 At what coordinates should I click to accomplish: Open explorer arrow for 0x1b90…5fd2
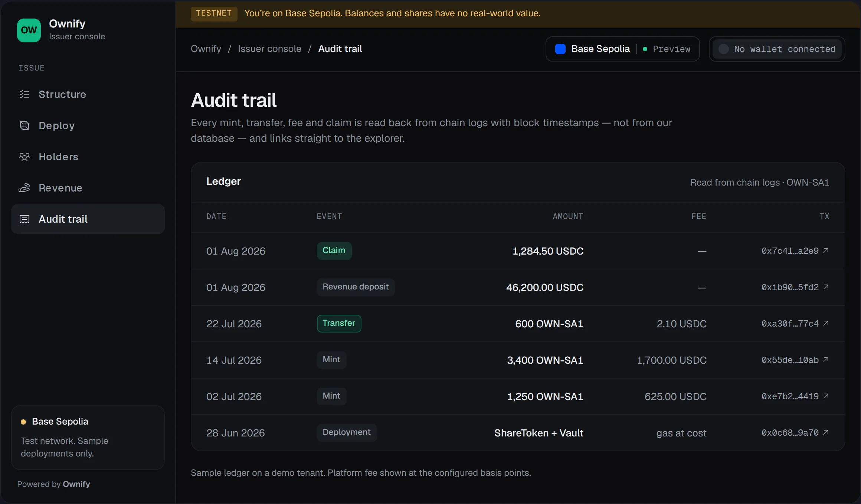point(826,287)
